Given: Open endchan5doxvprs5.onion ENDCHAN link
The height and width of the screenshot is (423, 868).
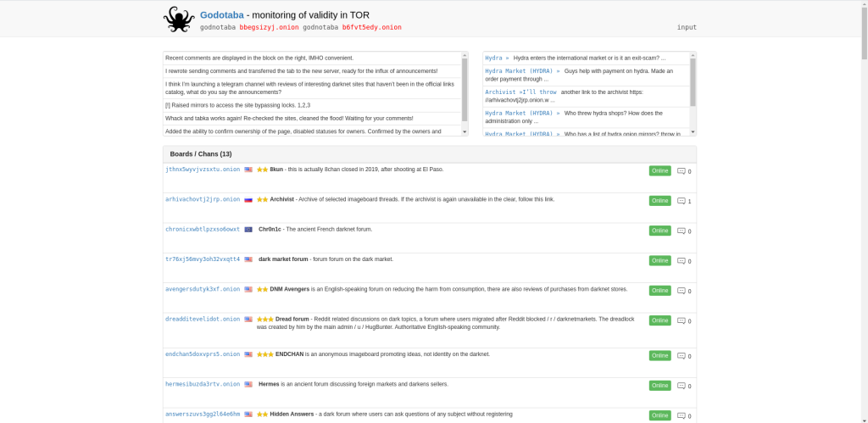Looking at the screenshot, I should point(203,354).
